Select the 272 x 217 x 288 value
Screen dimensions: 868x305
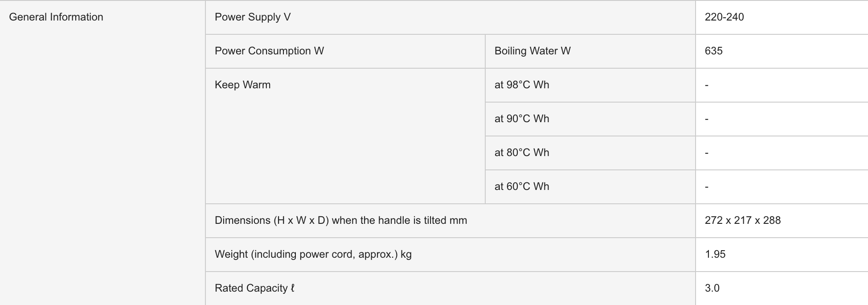(x=743, y=220)
